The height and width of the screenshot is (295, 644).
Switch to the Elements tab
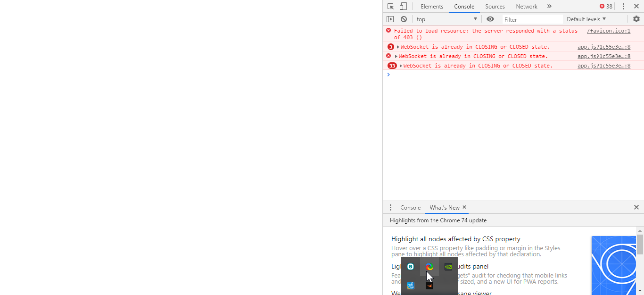(432, 6)
